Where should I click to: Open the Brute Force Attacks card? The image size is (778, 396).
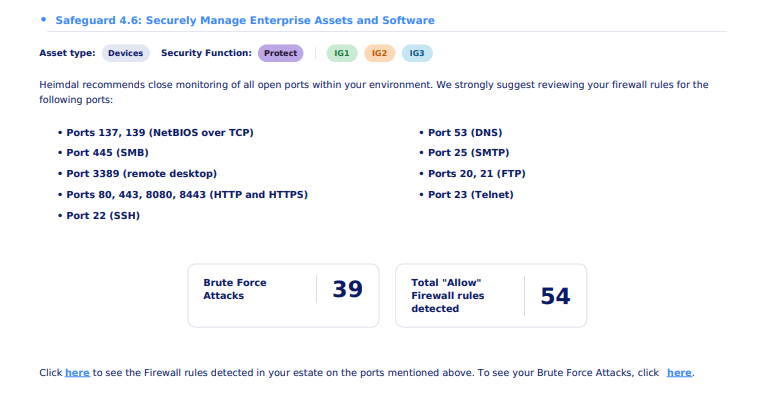click(x=283, y=295)
